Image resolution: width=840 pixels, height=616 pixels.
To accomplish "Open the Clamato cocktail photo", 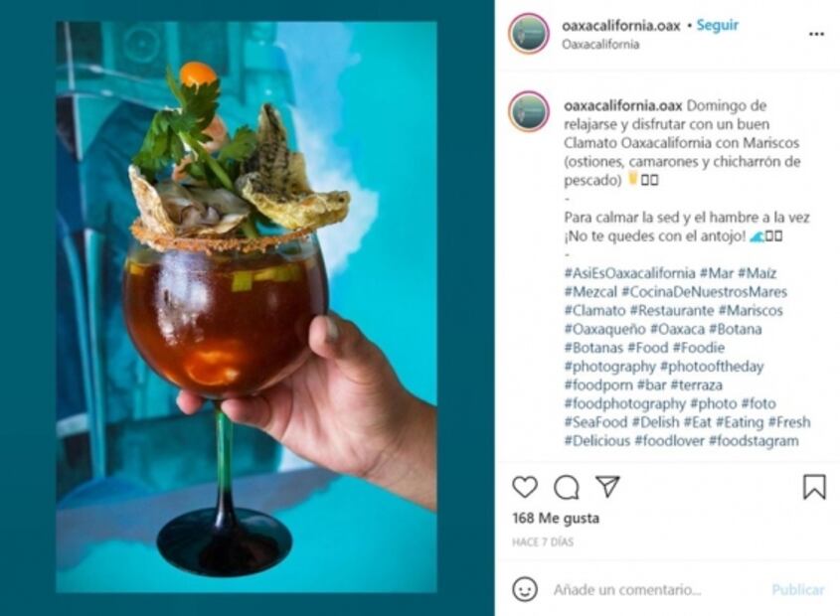I will click(x=247, y=307).
